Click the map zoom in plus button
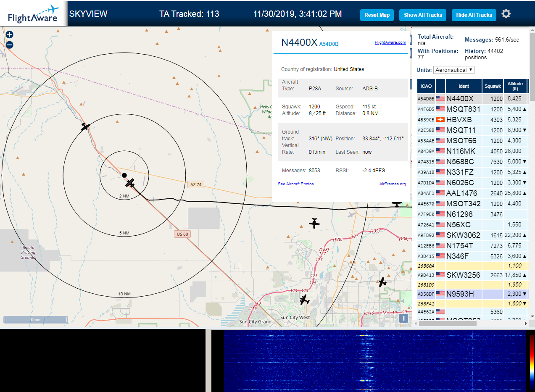 [10, 34]
